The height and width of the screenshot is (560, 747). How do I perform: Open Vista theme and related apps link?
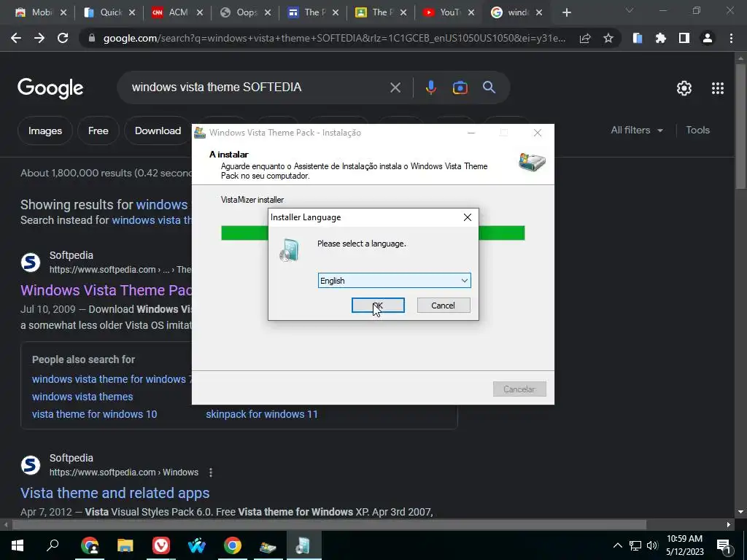point(115,492)
